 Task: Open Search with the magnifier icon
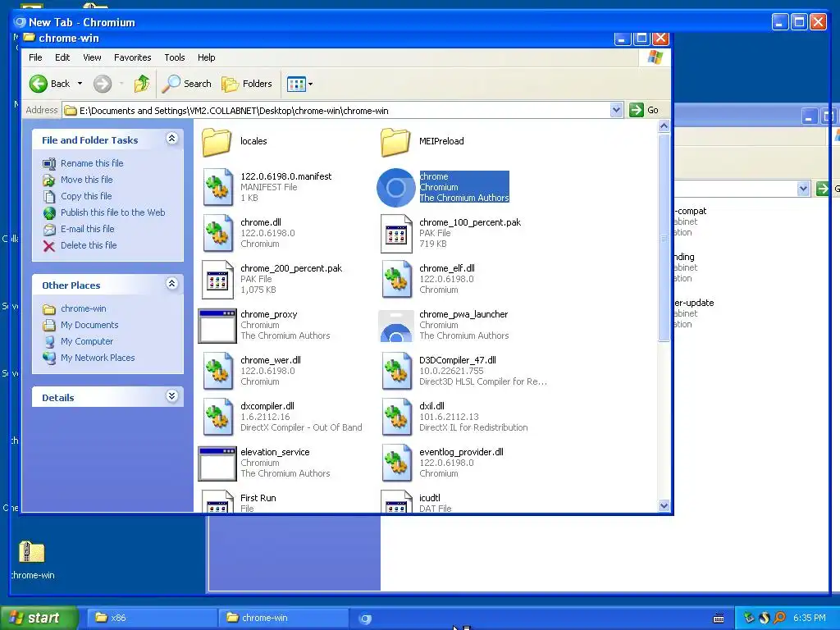pos(186,84)
